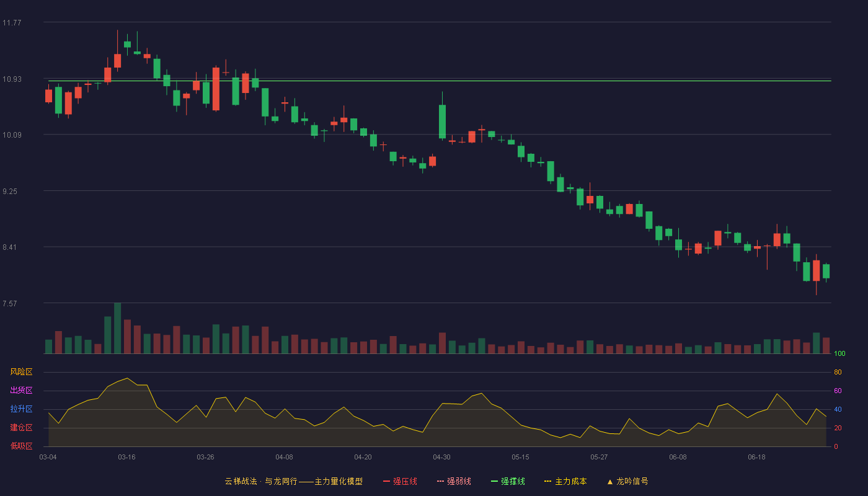Screen dimensions: 868x496
Task: Click the 10.93 price axis label
Action: point(12,79)
